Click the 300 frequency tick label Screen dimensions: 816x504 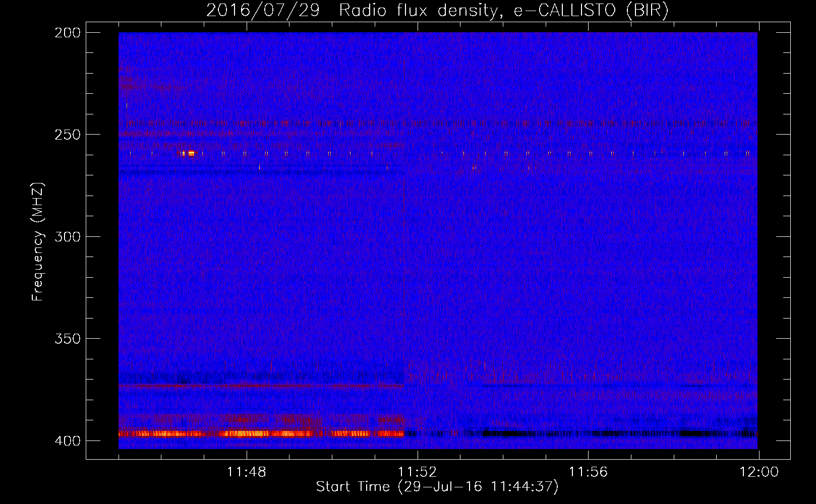tap(67, 236)
